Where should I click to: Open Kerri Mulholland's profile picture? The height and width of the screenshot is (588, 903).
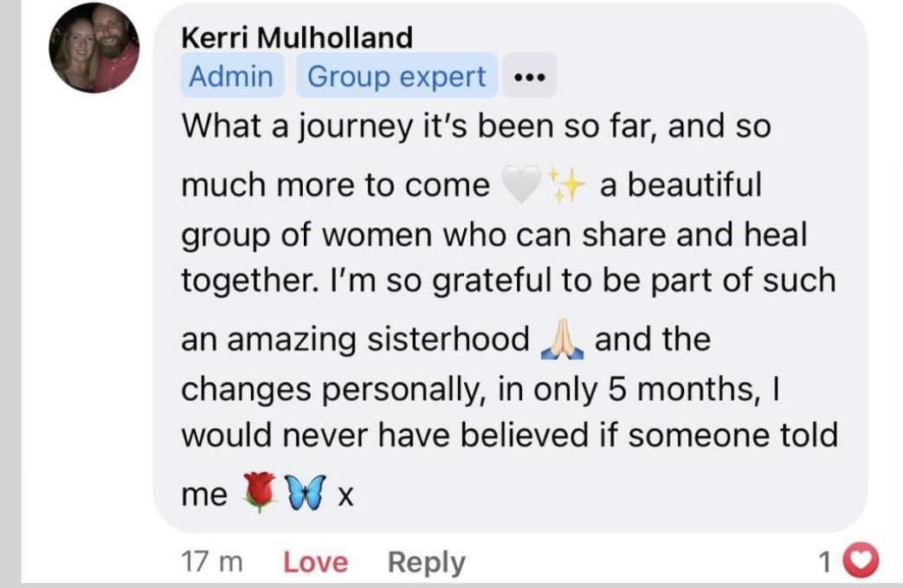(94, 48)
